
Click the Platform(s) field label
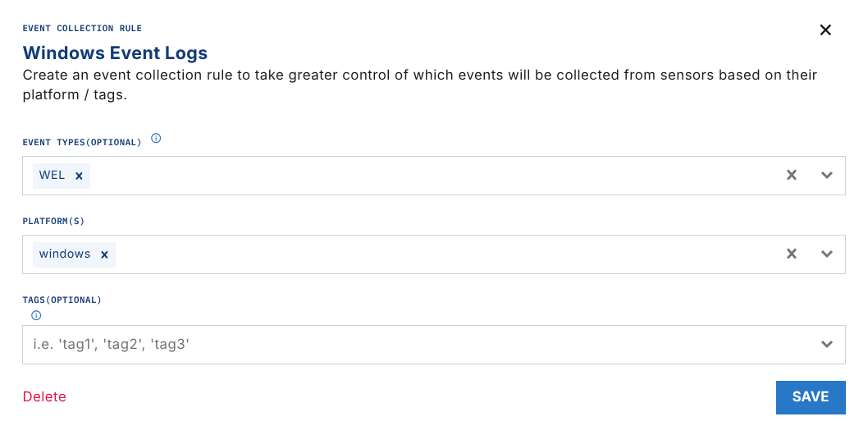53,222
